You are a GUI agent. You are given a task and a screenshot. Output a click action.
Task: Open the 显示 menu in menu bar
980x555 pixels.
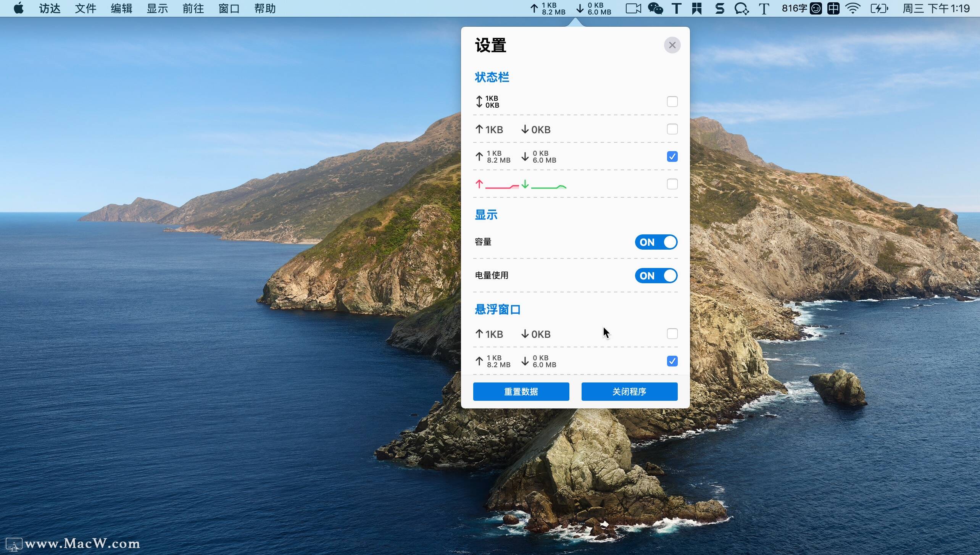(157, 8)
